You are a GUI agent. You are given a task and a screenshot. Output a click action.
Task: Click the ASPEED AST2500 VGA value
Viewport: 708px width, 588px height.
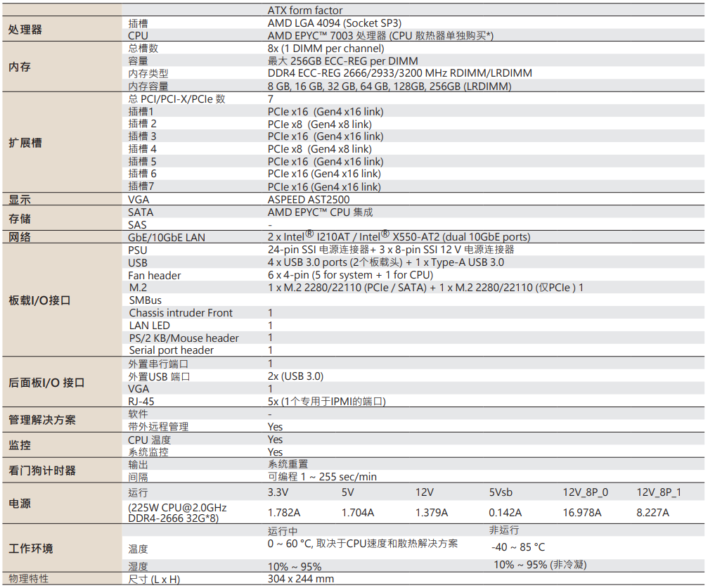(x=309, y=199)
